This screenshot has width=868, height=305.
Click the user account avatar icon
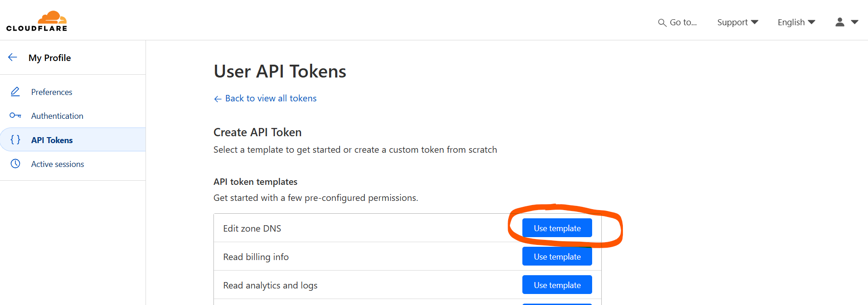pyautogui.click(x=840, y=22)
